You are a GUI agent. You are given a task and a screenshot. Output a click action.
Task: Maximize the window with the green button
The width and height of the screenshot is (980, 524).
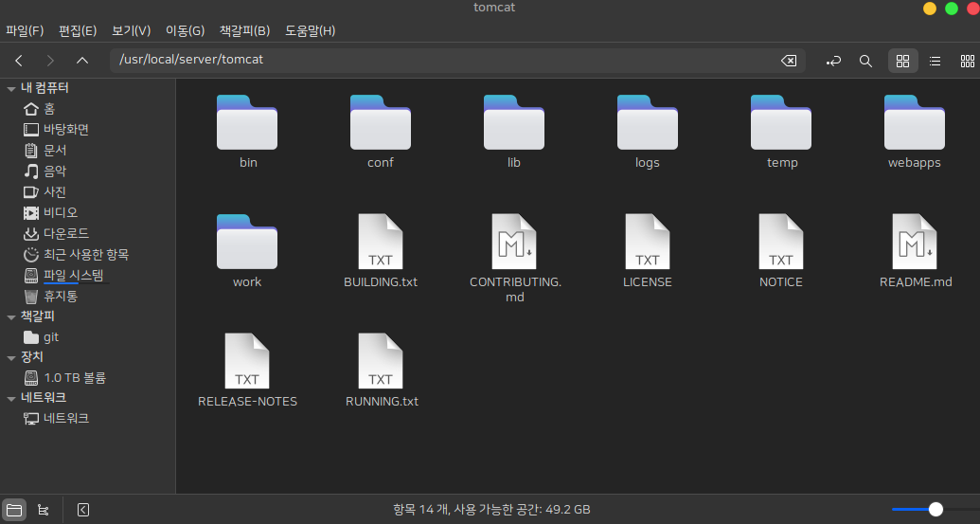[952, 9]
